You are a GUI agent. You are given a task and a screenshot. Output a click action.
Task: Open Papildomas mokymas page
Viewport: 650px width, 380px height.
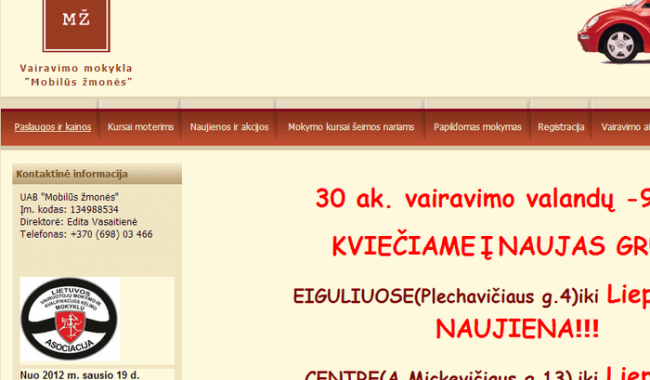(x=478, y=127)
